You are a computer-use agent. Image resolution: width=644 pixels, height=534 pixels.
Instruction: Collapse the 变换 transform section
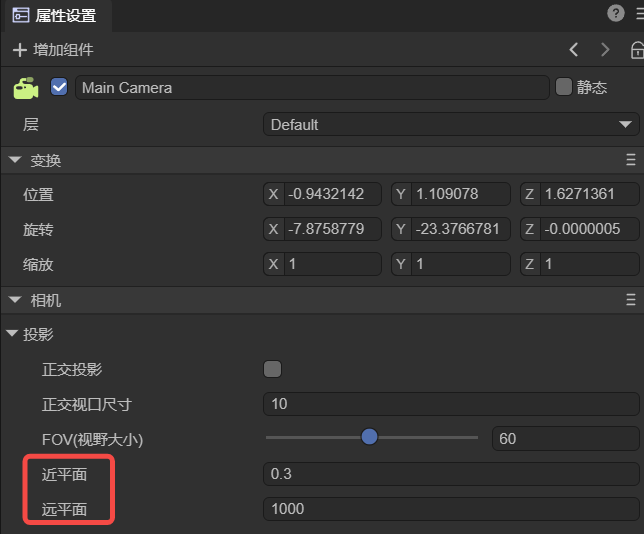(15, 160)
